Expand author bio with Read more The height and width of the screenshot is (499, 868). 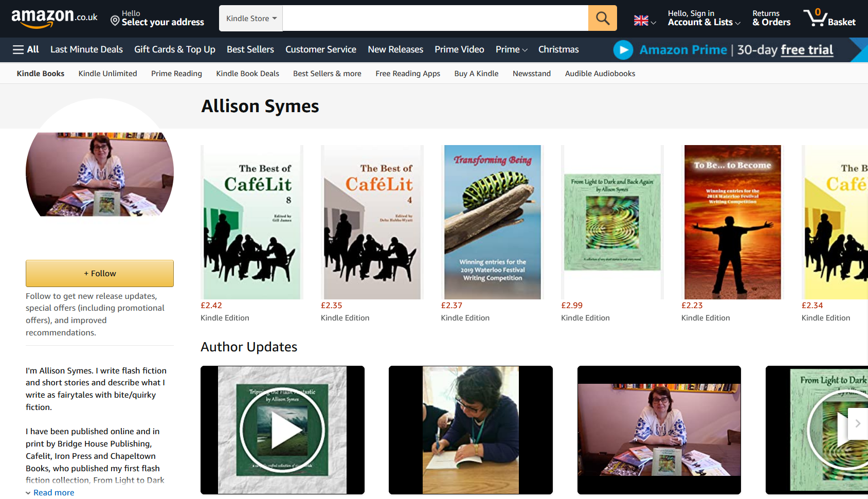click(x=53, y=492)
